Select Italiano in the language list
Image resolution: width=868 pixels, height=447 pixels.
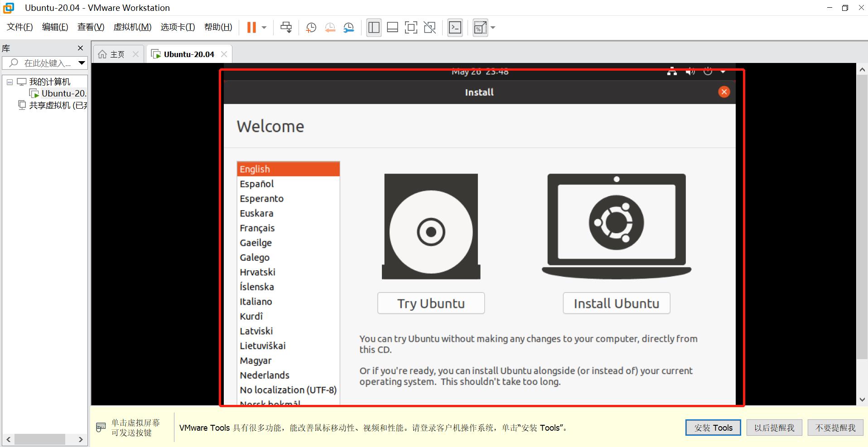[x=288, y=302]
